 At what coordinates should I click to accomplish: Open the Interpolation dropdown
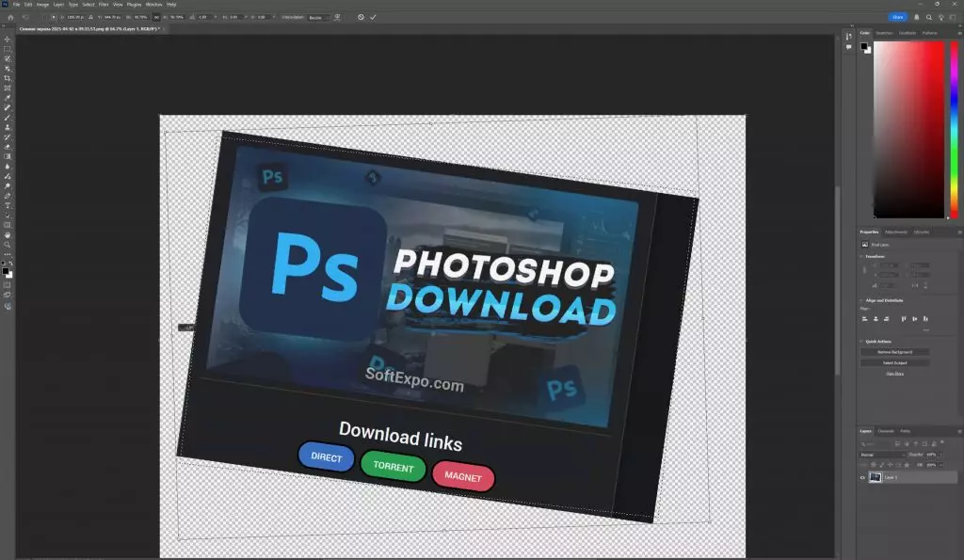point(318,17)
